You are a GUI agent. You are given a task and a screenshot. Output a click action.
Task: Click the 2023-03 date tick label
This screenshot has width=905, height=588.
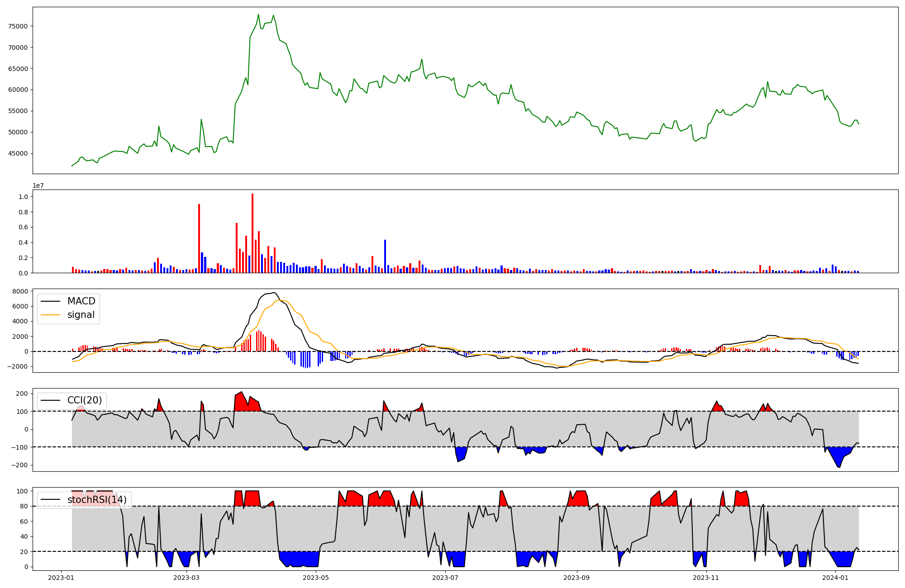pos(186,578)
